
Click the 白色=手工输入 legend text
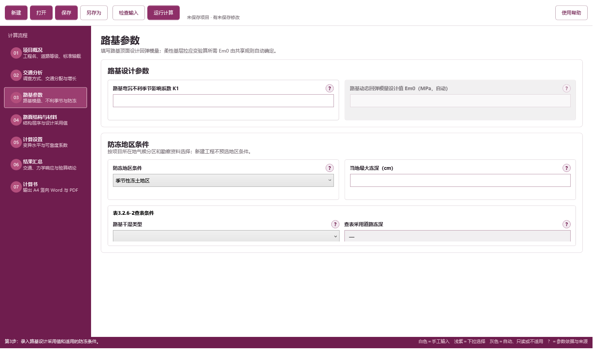tap(434, 341)
